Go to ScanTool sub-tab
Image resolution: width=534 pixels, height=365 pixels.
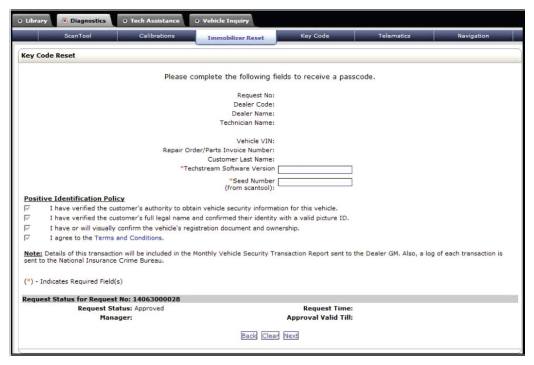pos(78,36)
